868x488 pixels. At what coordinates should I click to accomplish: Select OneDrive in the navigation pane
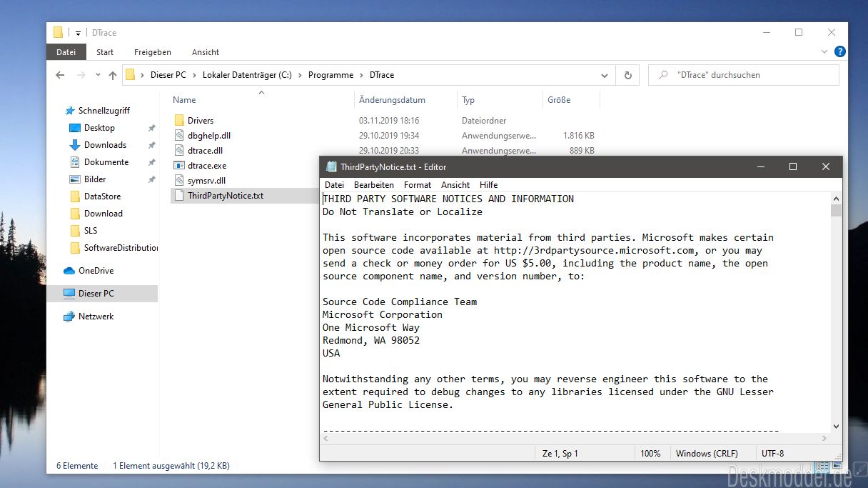pos(96,271)
